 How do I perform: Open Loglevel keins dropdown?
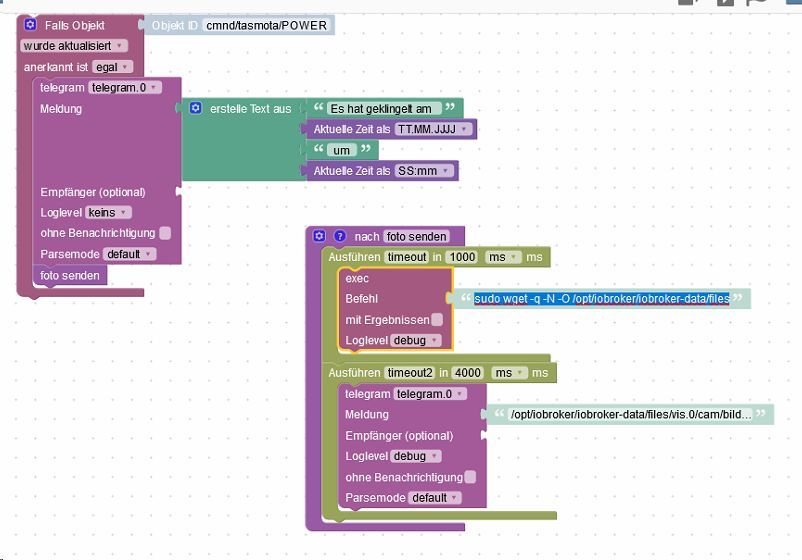tap(108, 212)
